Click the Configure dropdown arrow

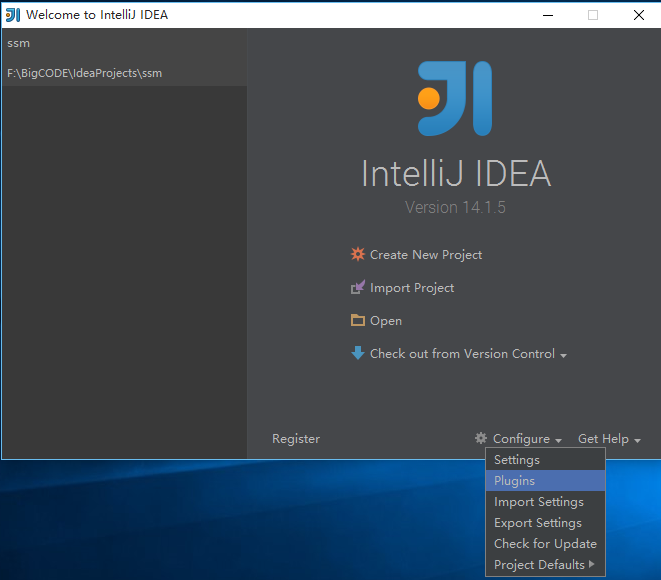pos(558,440)
